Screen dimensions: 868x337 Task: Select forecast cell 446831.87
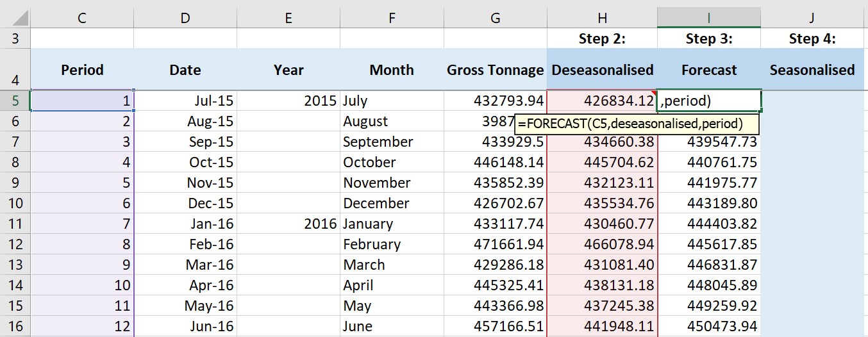click(709, 265)
